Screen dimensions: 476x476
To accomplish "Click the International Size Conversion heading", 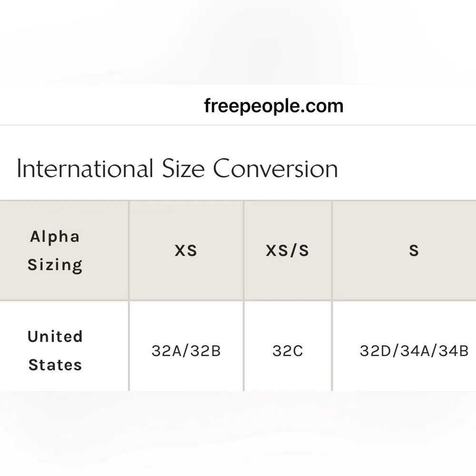I will [177, 169].
